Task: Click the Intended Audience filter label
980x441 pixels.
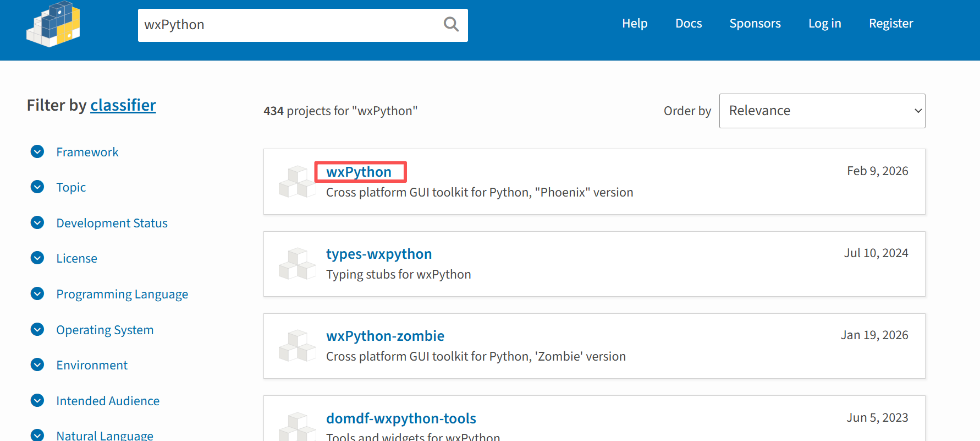Action: coord(108,401)
